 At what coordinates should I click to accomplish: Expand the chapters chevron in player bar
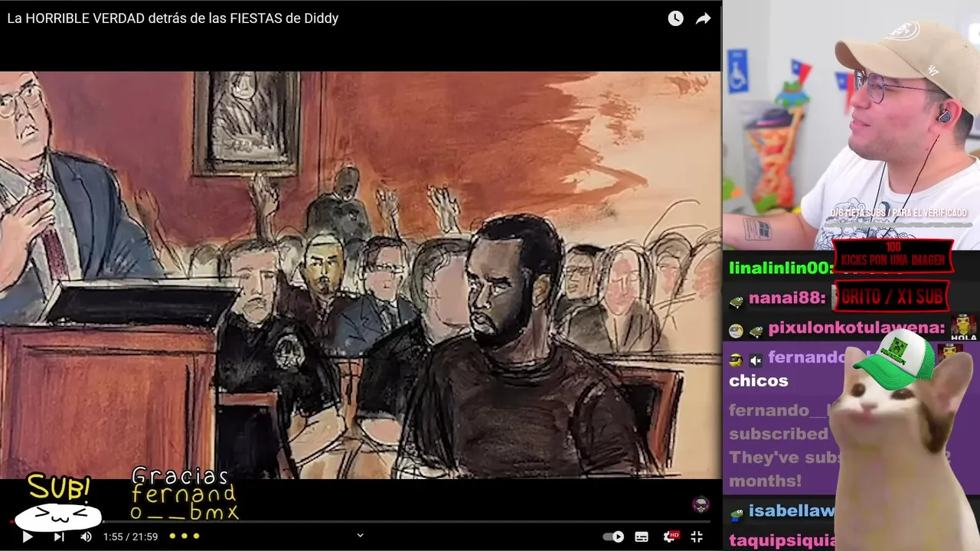360,536
